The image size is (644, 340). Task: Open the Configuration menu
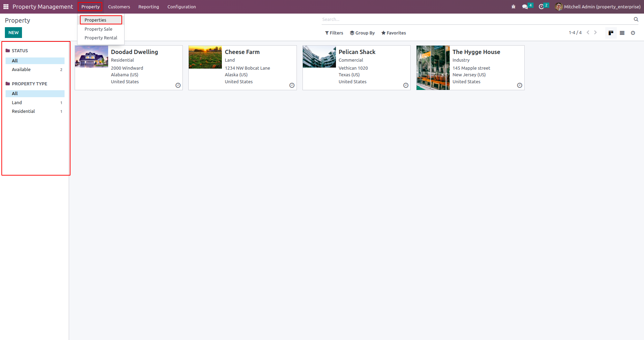(x=181, y=7)
